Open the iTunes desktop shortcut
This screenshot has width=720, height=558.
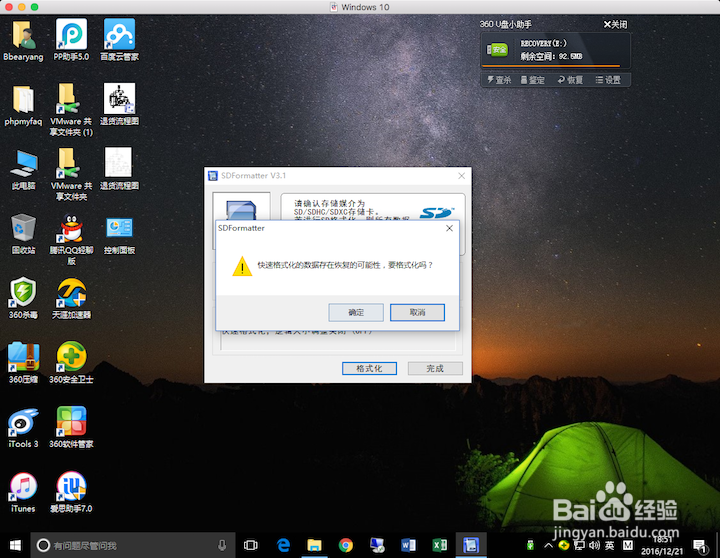pos(23,492)
